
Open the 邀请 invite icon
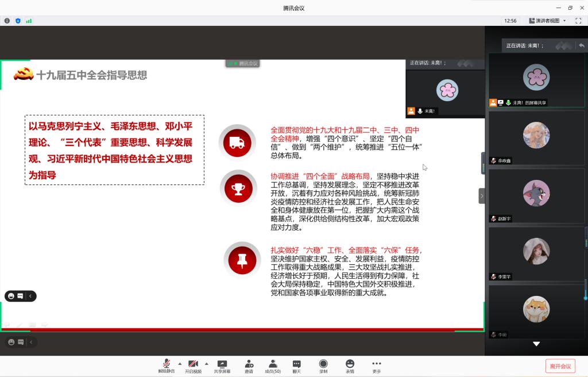(249, 366)
